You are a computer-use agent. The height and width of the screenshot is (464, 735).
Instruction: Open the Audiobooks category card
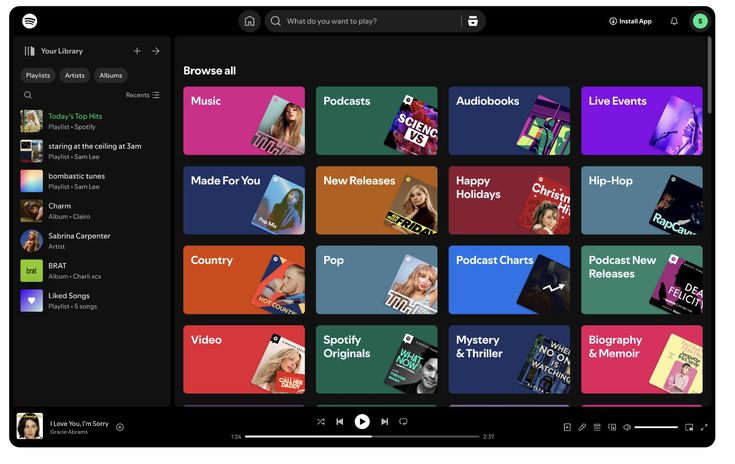[509, 120]
